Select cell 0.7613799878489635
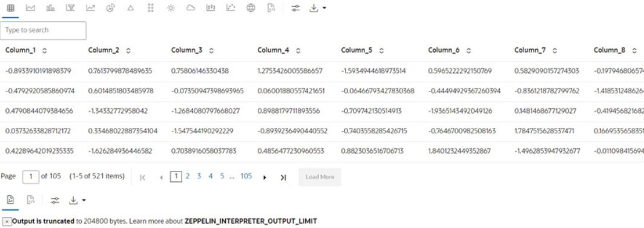 [120, 71]
